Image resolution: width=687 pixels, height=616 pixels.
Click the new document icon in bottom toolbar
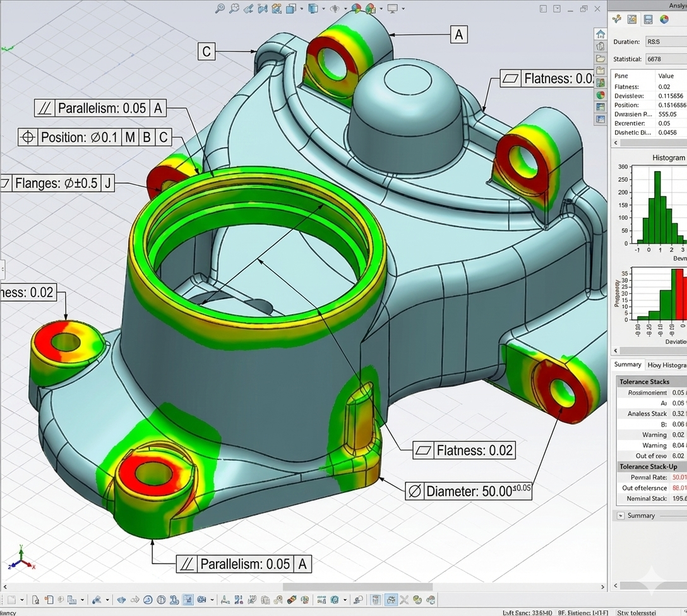click(13, 600)
